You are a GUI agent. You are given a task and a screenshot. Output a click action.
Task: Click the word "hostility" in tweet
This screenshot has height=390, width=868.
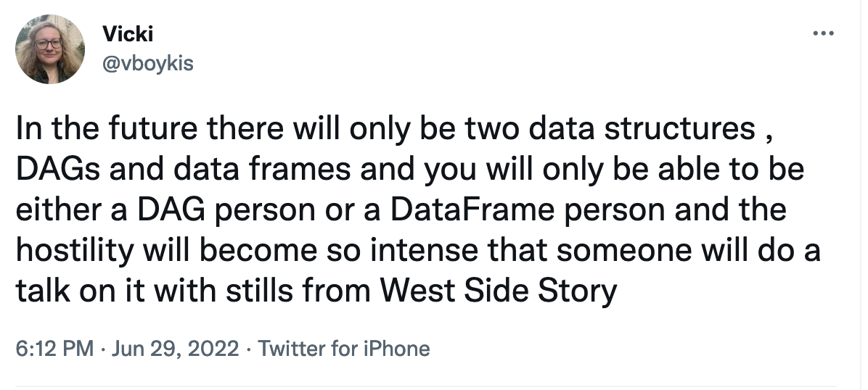75,251
